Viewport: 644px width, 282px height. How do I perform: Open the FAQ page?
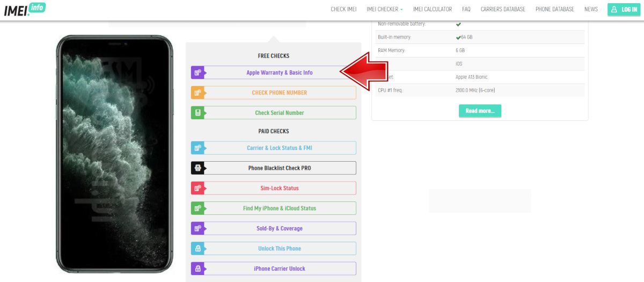coord(466,9)
